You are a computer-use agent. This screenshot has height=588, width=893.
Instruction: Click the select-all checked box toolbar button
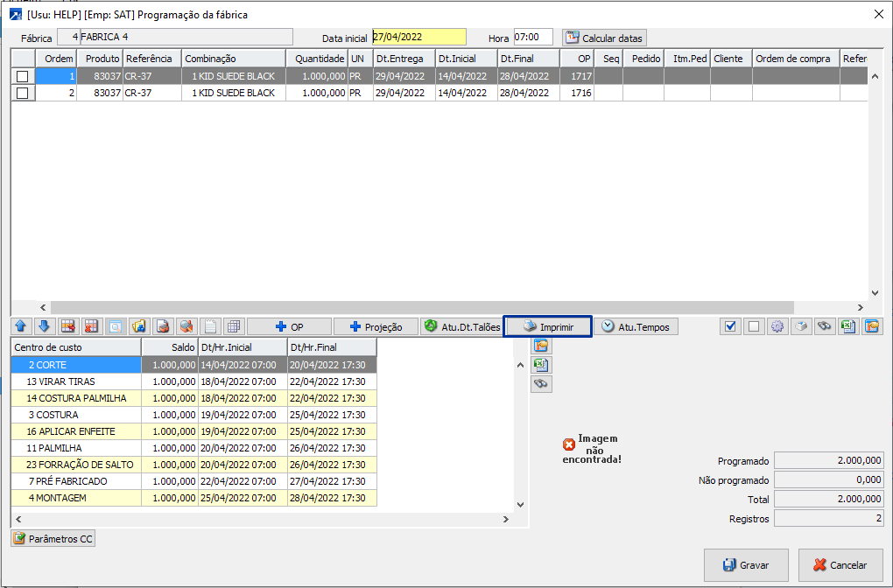click(x=730, y=326)
